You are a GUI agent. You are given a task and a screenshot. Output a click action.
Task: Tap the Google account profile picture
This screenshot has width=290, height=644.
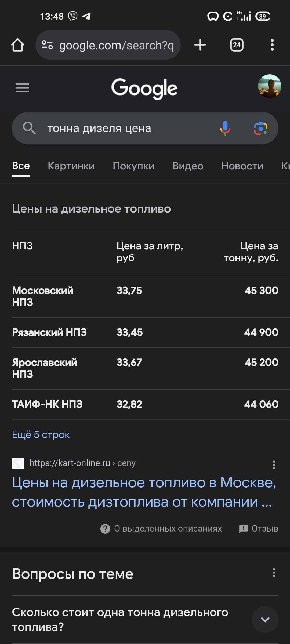[269, 86]
